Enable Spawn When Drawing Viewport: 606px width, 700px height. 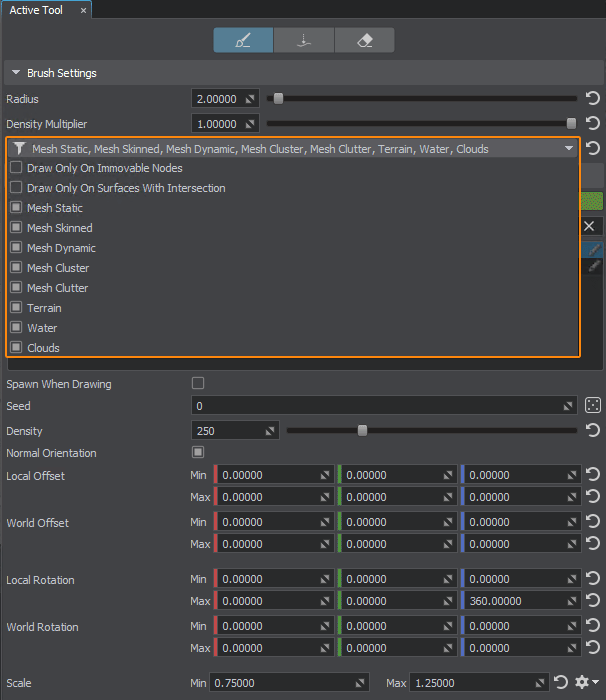point(198,383)
